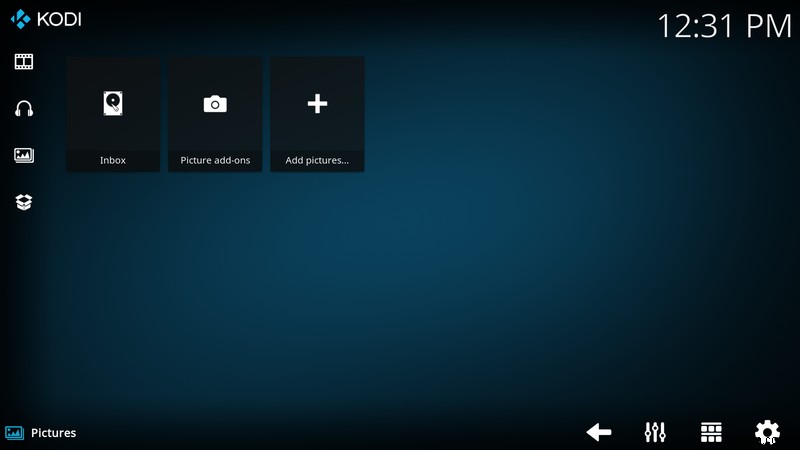Open the Music headphones section
The width and height of the screenshot is (800, 450).
pyautogui.click(x=23, y=109)
